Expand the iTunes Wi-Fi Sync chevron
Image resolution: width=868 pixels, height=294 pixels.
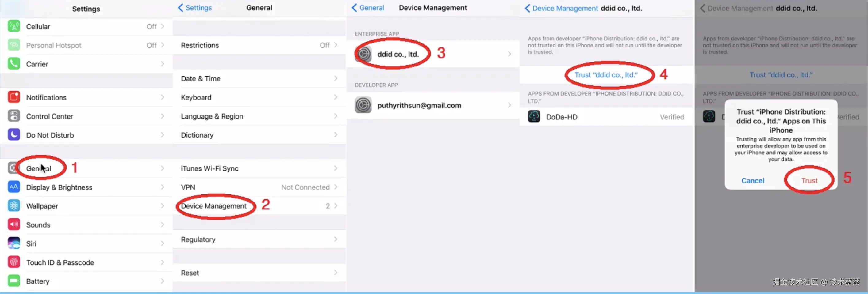[x=336, y=168]
